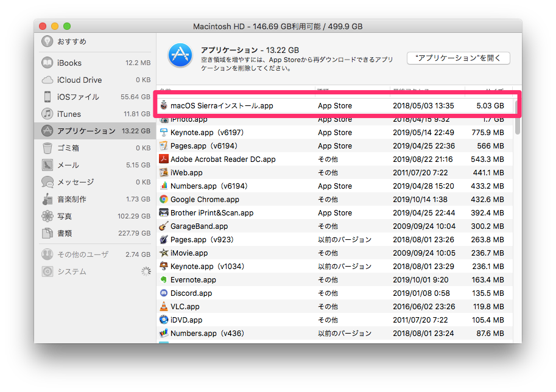
Task: Click the 写真 flower icon
Action: (47, 216)
